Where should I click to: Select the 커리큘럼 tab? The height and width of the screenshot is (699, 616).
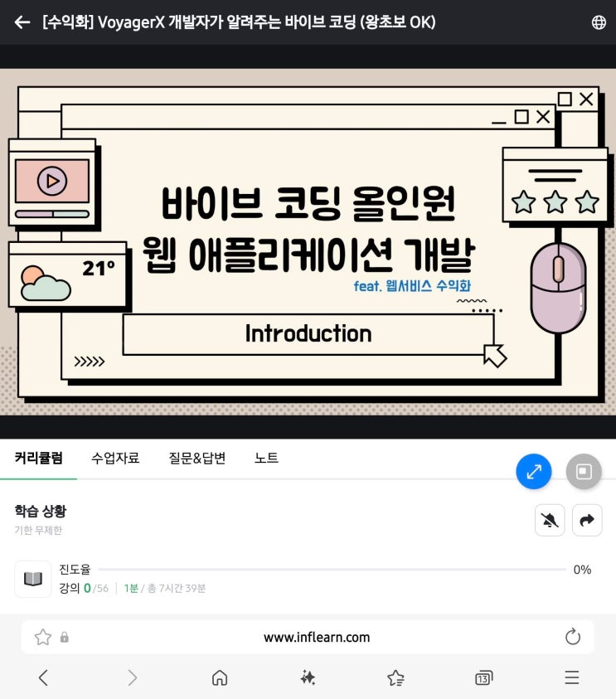pyautogui.click(x=39, y=458)
